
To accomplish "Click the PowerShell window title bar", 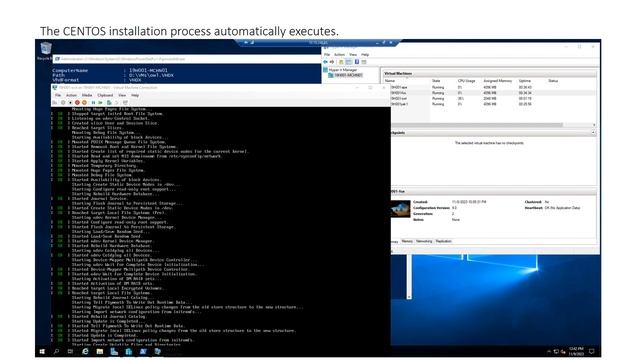I will 188,59.
